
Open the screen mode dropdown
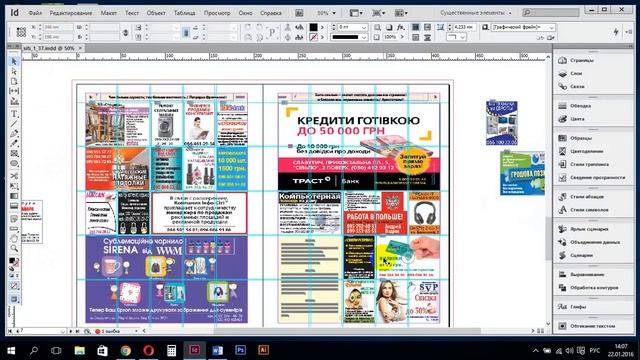[x=379, y=13]
